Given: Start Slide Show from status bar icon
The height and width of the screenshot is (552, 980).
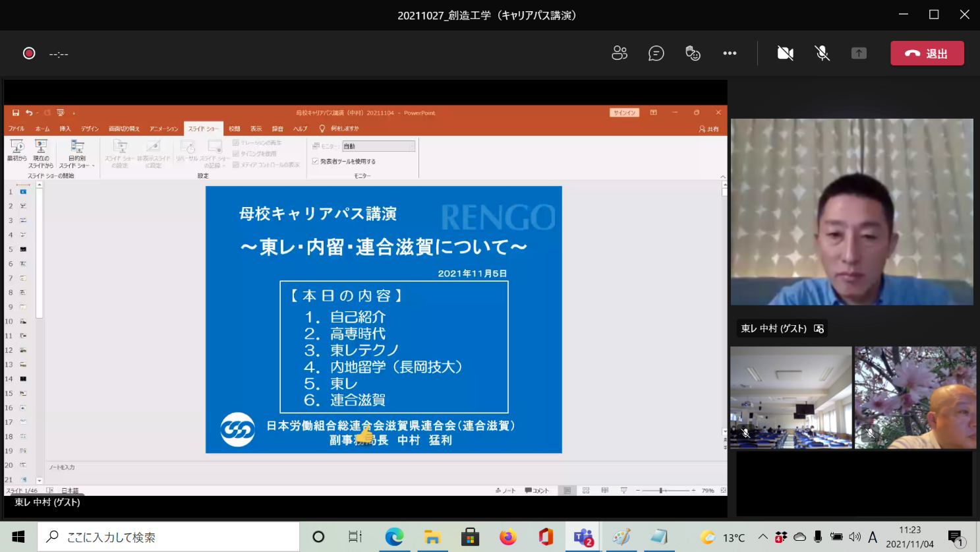Looking at the screenshot, I should click(623, 491).
